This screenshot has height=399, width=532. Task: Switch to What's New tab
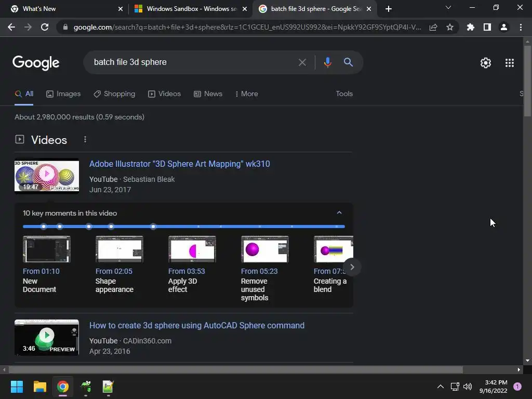tap(64, 9)
